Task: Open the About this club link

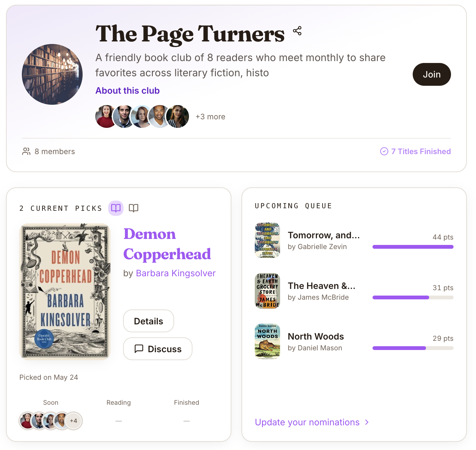Action: 128,91
